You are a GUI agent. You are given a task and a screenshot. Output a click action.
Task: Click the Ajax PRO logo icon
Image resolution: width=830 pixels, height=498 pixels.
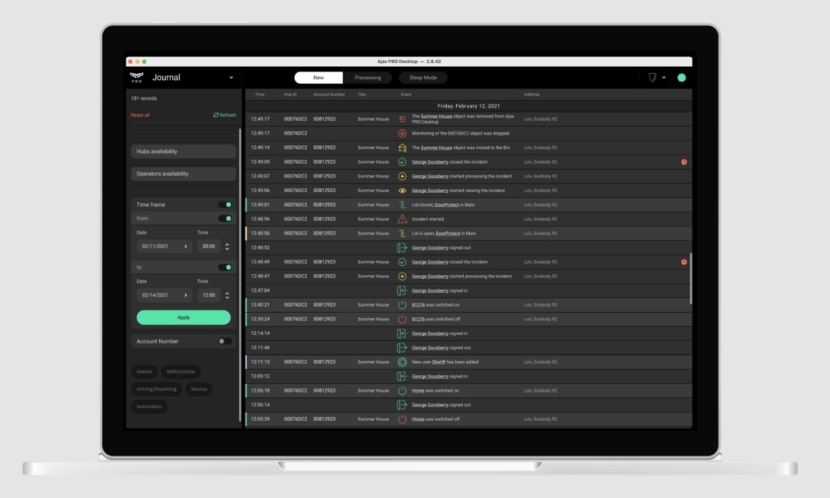tap(137, 78)
